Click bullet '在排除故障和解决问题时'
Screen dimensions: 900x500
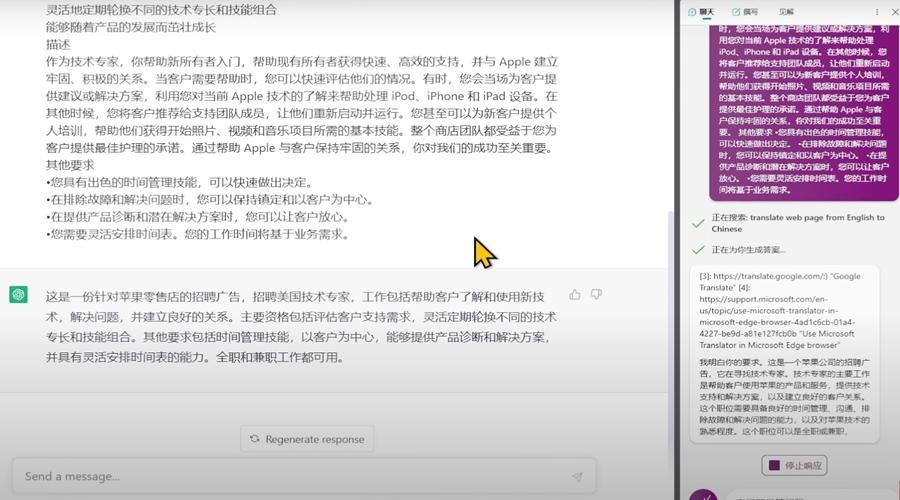(210, 200)
